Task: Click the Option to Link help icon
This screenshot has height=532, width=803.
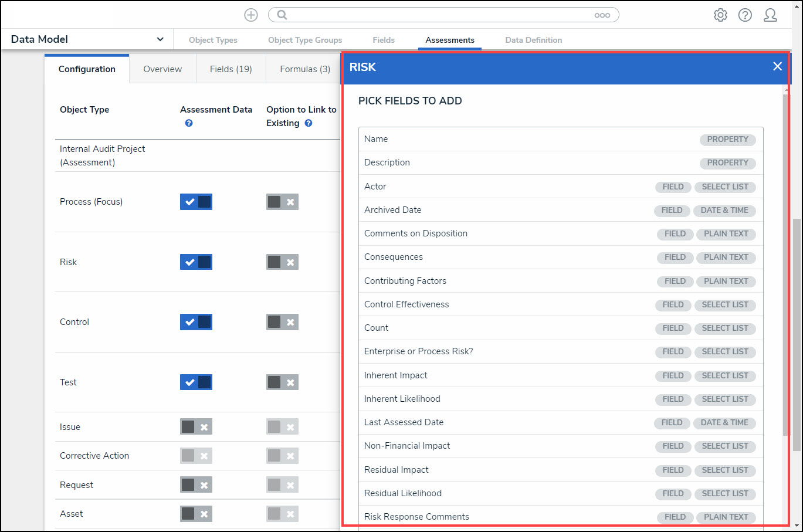Action: coord(309,123)
